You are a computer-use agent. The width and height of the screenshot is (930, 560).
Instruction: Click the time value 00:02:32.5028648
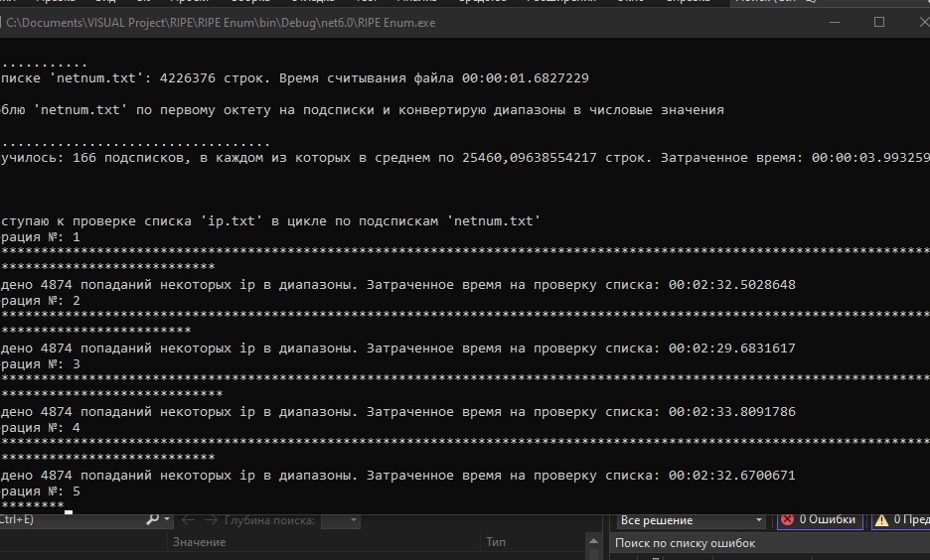click(732, 285)
